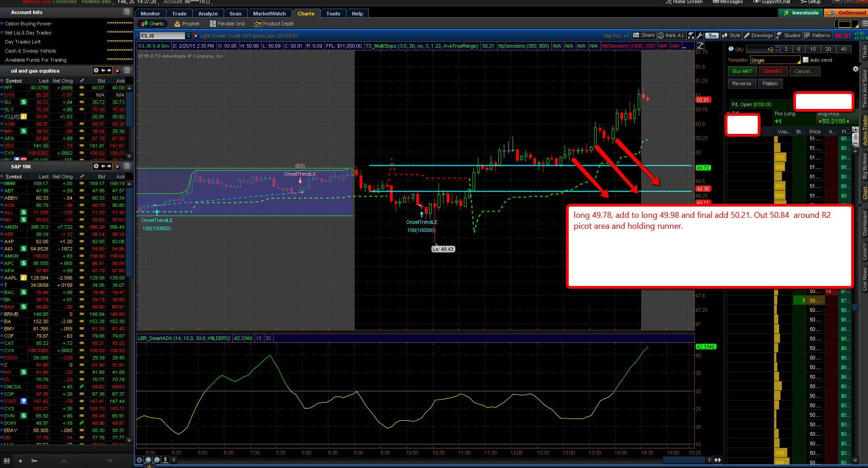Open the Account Info gadget menu
The width and height of the screenshot is (868, 468).
pyautogui.click(x=127, y=12)
